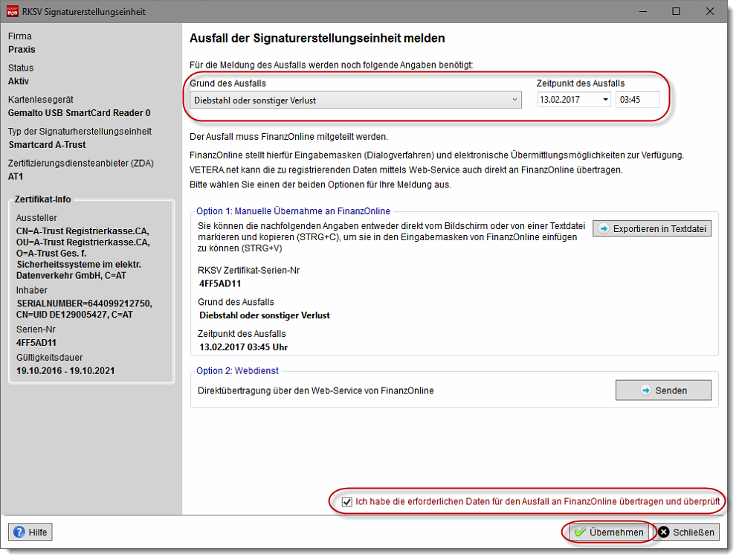Tick the FinanzOnline data transferred confirmation checkbox

pos(347,502)
